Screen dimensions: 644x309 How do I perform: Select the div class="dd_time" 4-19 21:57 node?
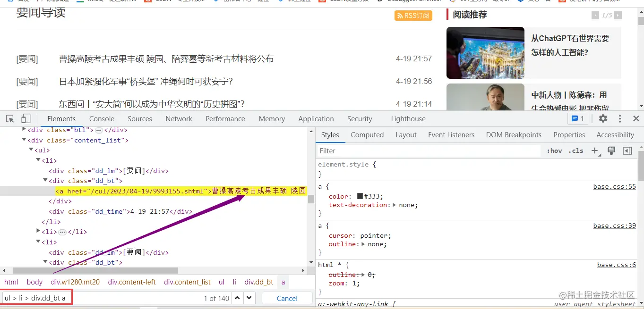pos(120,211)
